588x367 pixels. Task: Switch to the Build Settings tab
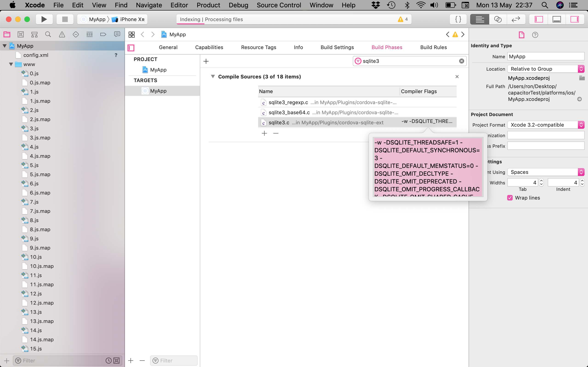(x=337, y=47)
